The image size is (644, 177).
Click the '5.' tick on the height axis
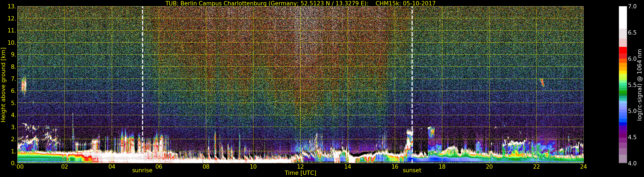click(14, 103)
